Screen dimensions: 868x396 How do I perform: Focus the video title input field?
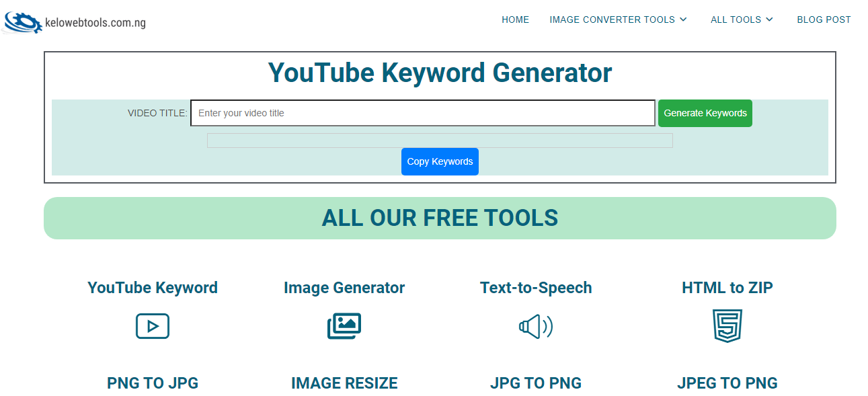pyautogui.click(x=423, y=113)
